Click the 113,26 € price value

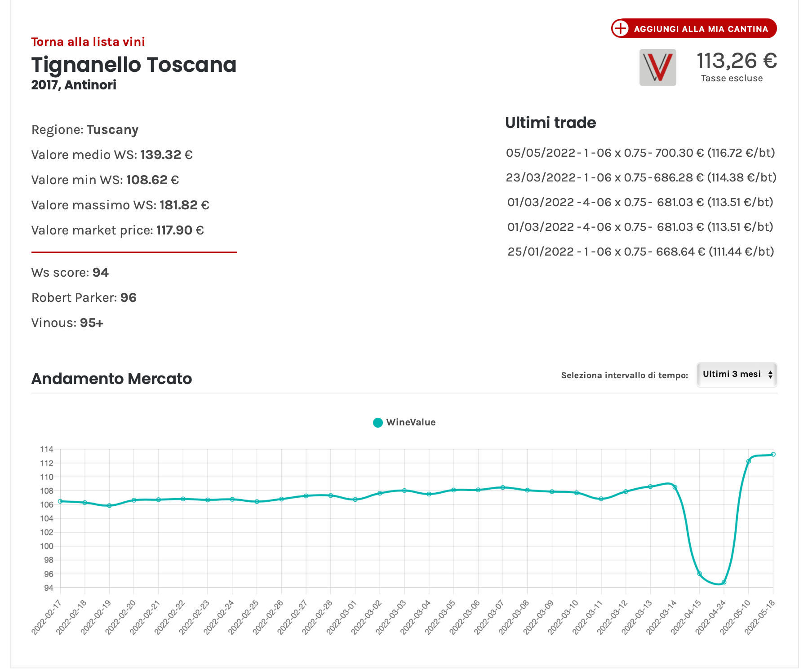pos(737,61)
